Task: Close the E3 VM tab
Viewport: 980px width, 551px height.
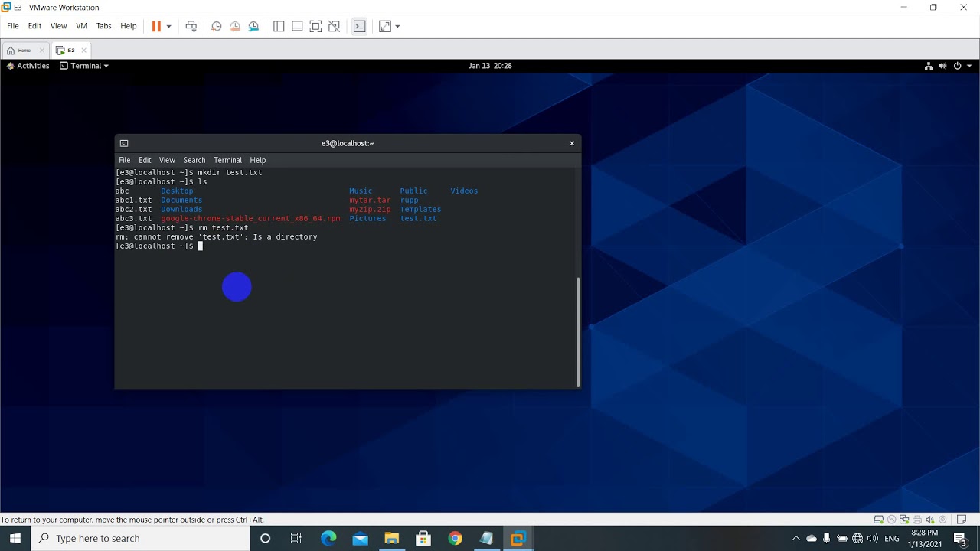Action: 83,51
